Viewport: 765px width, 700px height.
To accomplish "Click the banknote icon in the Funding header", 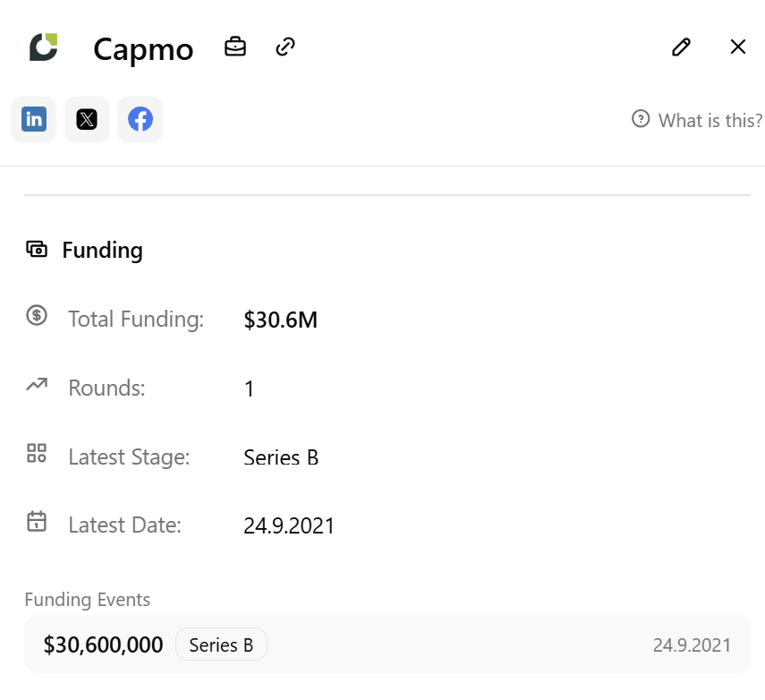I will (37, 249).
